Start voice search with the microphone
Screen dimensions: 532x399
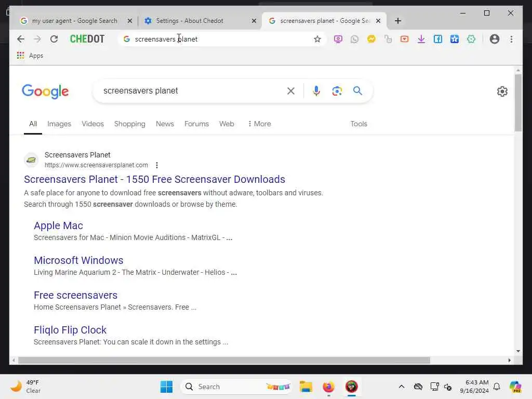[316, 91]
